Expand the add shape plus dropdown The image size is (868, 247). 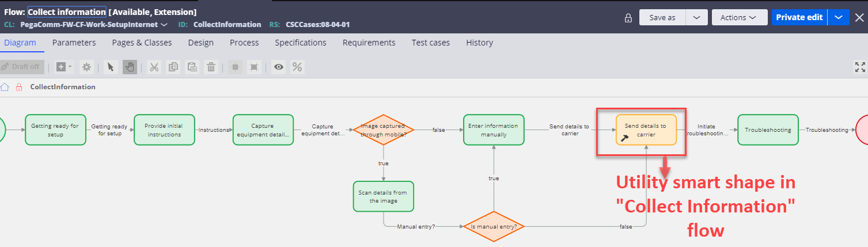64,67
